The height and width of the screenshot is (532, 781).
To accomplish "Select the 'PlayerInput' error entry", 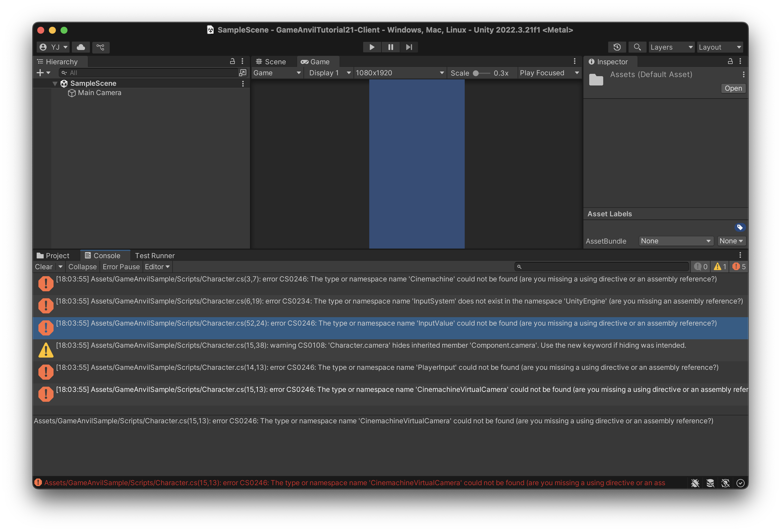I will [x=390, y=373].
